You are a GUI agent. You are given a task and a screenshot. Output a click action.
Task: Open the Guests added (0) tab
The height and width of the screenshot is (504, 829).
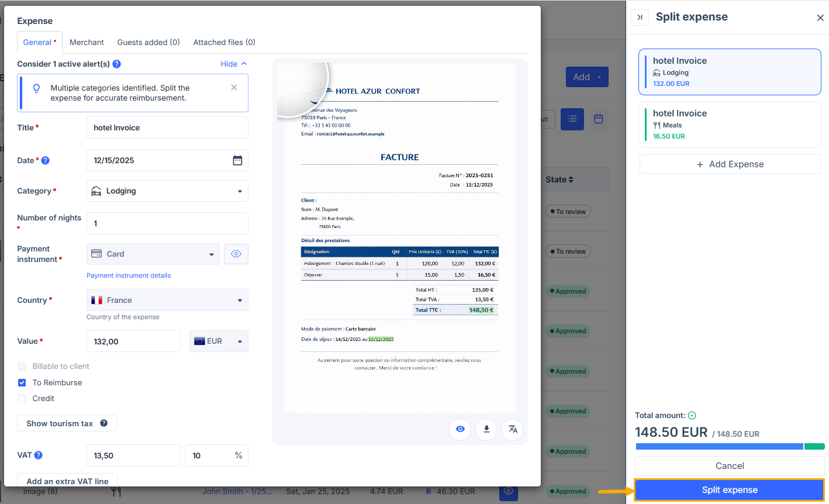148,42
